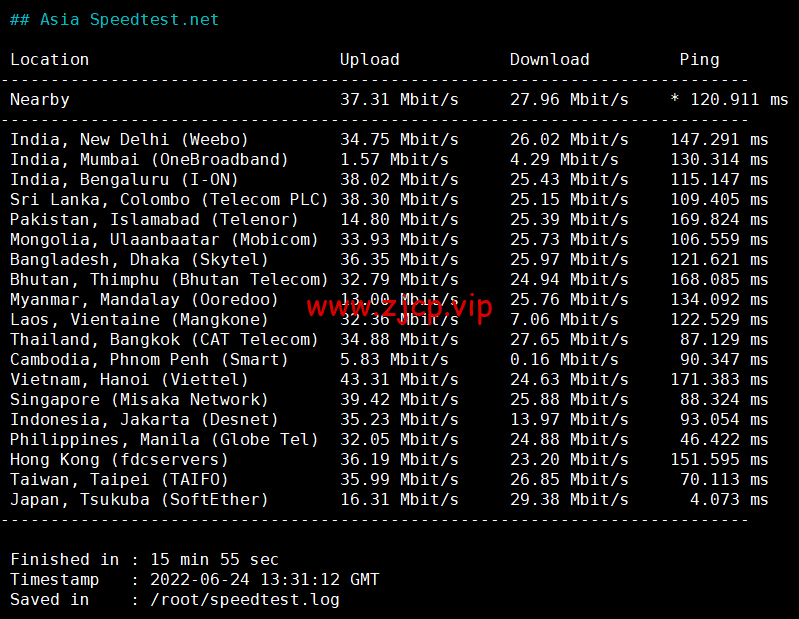This screenshot has width=799, height=619.
Task: Select 'Indonesia, Jakarta (Desnet)' row
Action: [x=389, y=419]
